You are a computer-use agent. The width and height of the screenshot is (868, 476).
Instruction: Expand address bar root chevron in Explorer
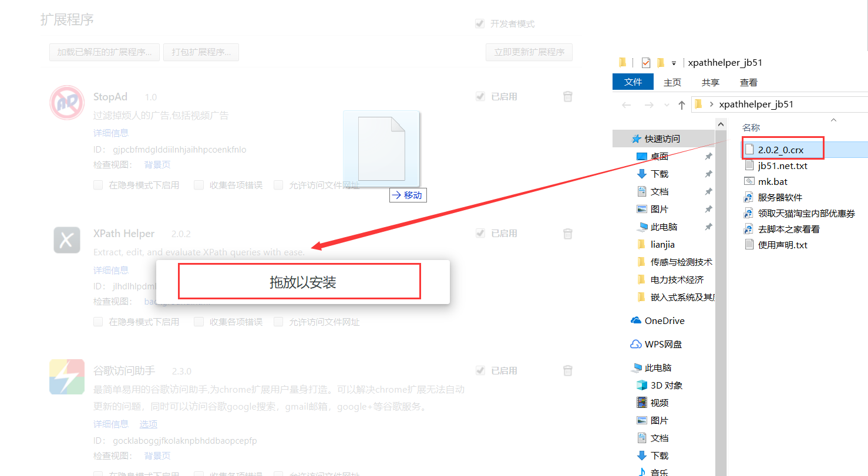coord(712,104)
